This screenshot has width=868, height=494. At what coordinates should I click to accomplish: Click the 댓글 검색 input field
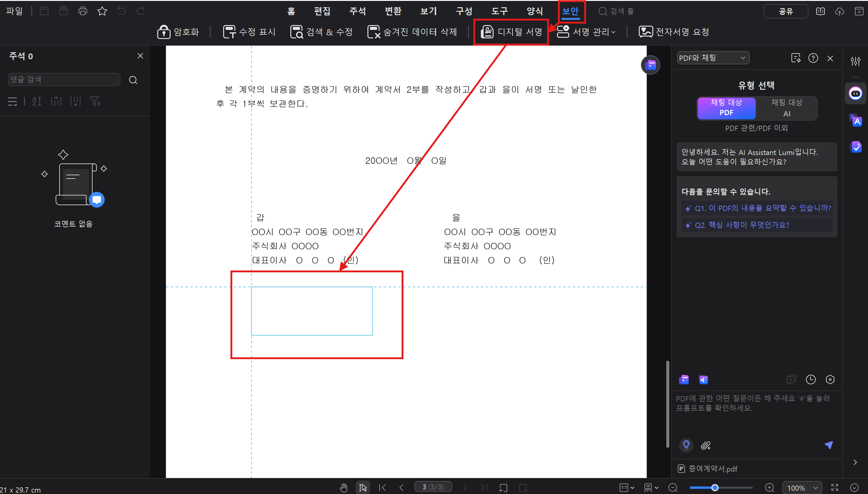click(64, 79)
